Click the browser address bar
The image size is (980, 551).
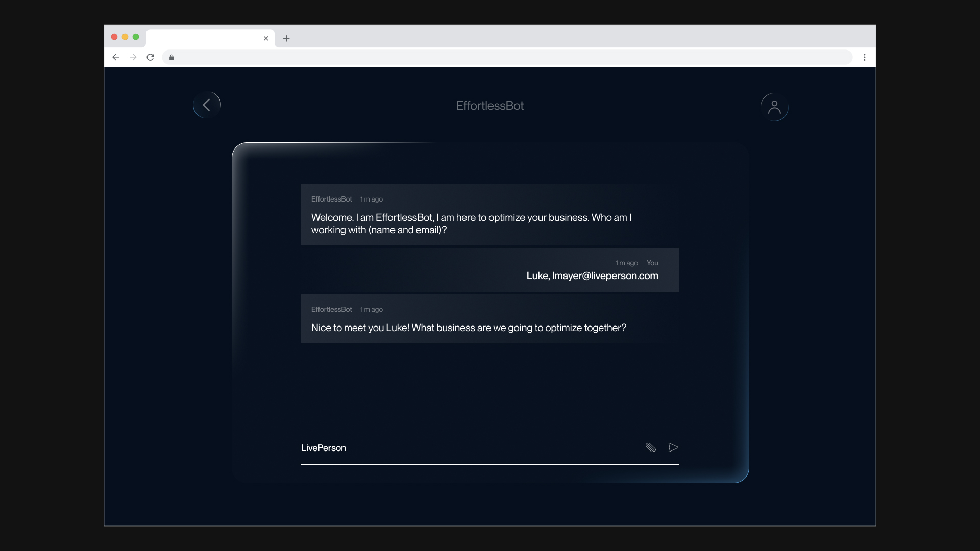click(510, 57)
